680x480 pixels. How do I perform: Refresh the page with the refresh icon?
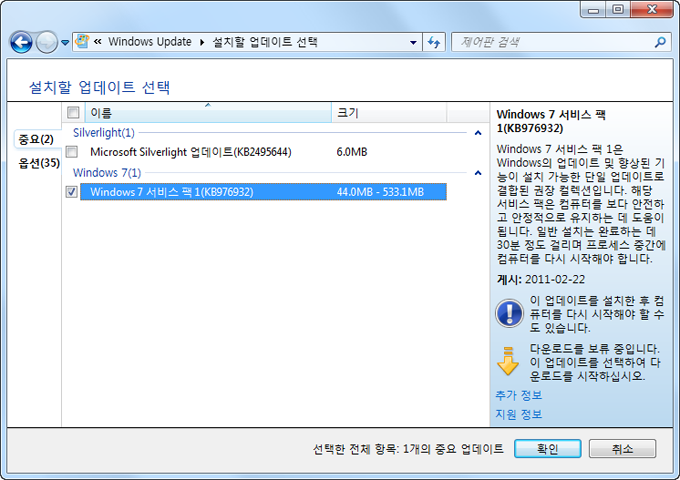coord(434,42)
